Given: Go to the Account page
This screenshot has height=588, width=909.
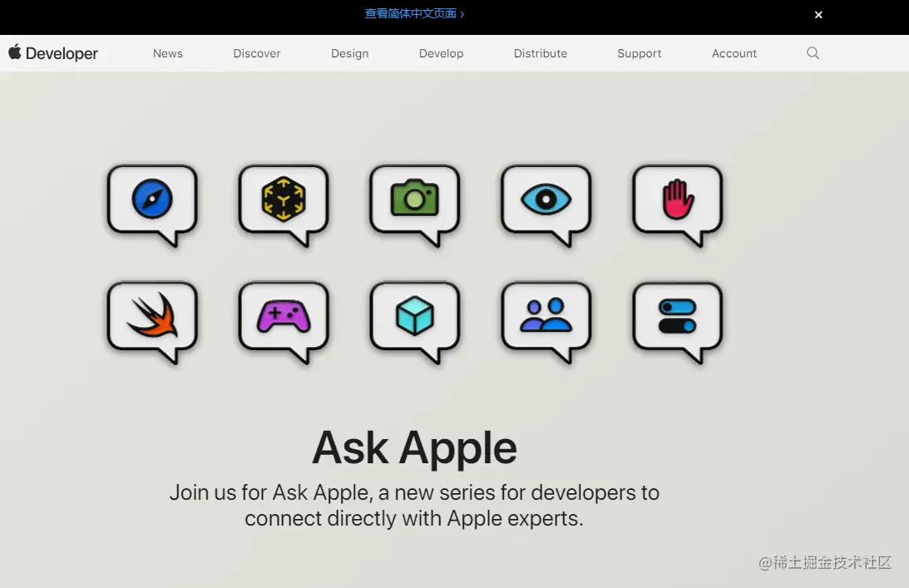Looking at the screenshot, I should (734, 53).
